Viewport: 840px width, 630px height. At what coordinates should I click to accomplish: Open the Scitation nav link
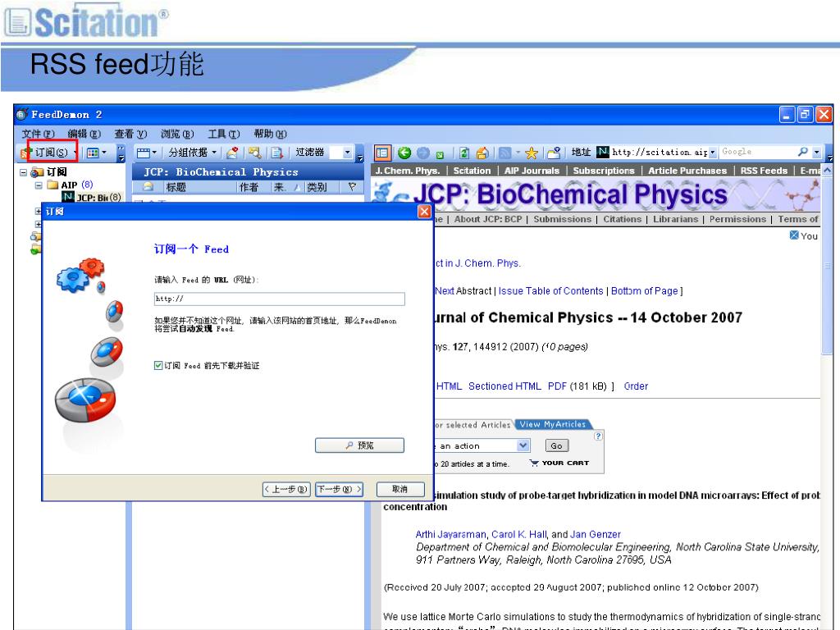pyautogui.click(x=472, y=171)
